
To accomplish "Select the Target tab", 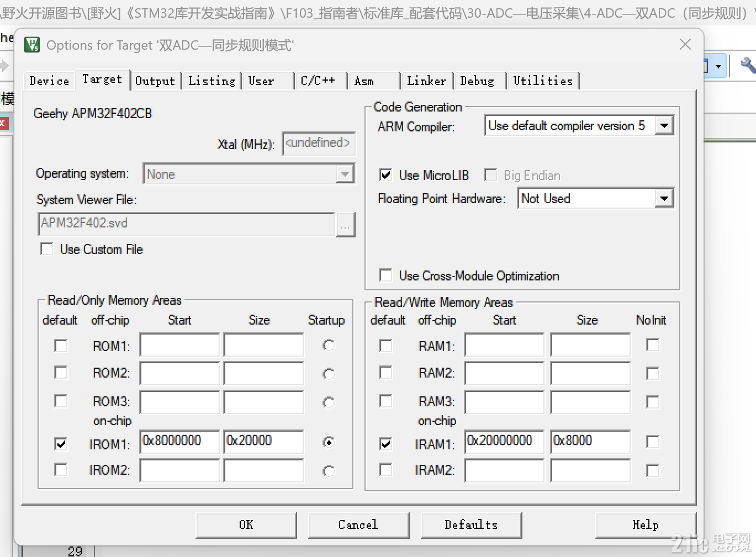I will [102, 79].
